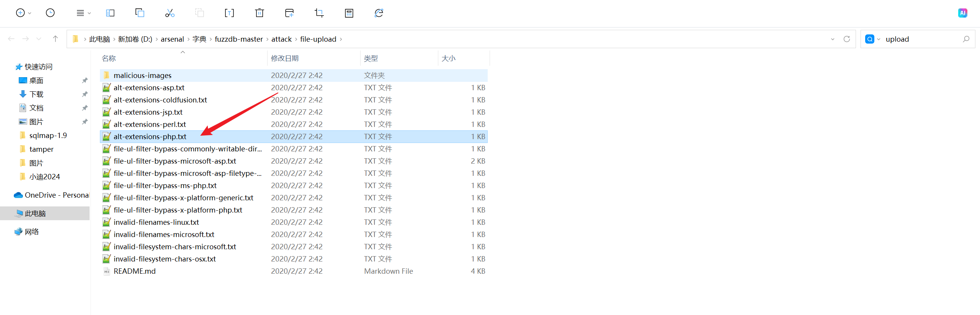
Task: Click the view layout lines icon
Action: tap(80, 13)
